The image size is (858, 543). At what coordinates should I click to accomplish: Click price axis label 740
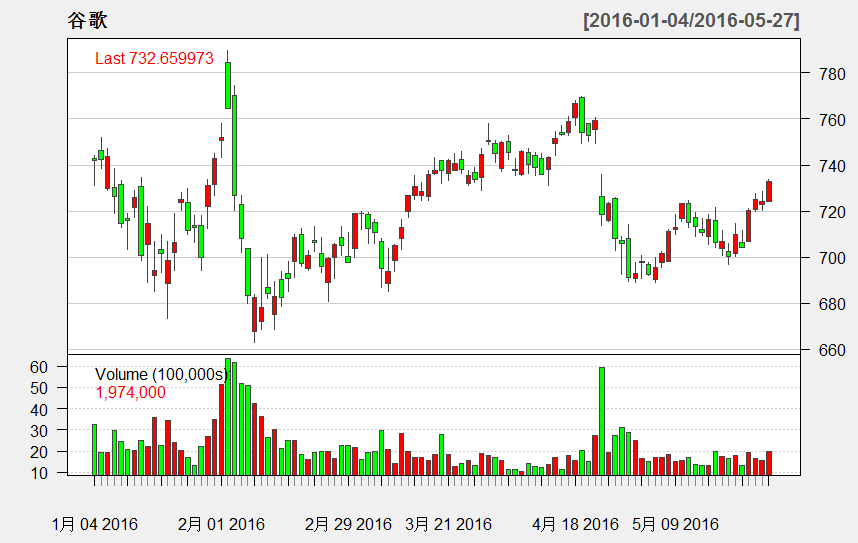(832, 166)
